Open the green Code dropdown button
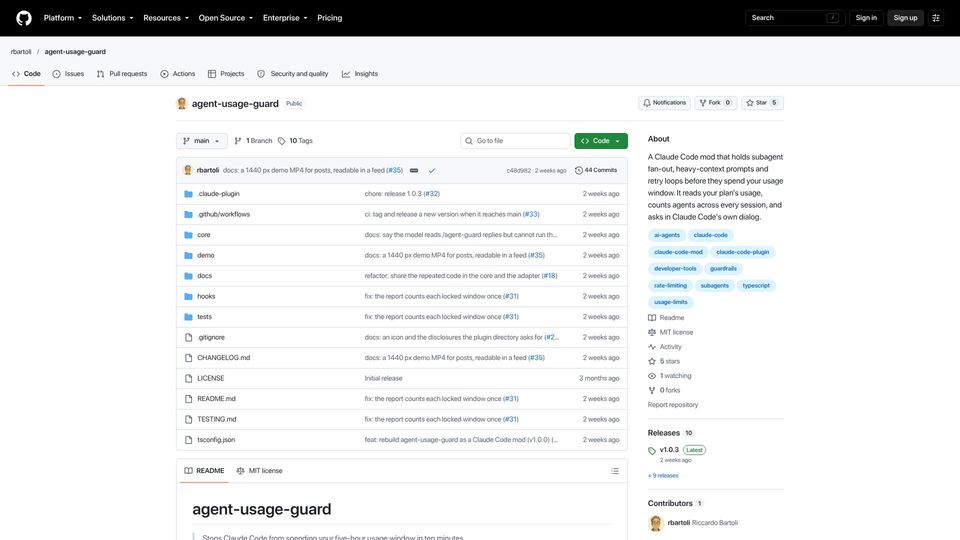Image resolution: width=960 pixels, height=540 pixels. coord(601,141)
